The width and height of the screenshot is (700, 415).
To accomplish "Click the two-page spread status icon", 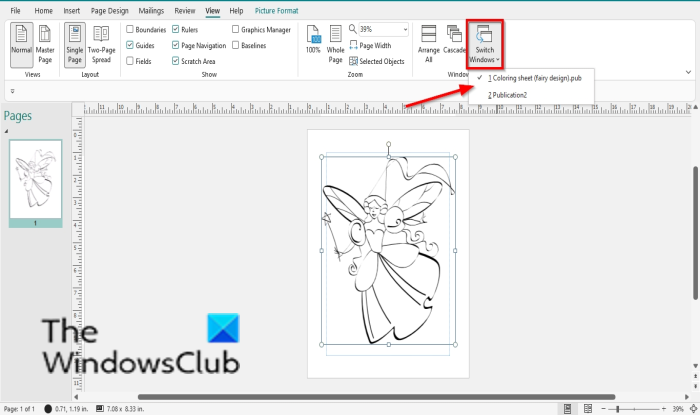I will [x=588, y=409].
